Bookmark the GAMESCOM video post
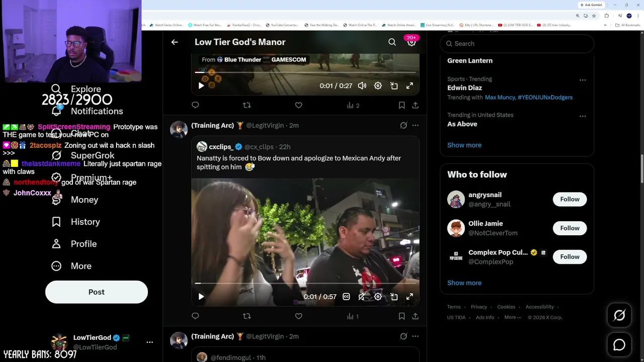 pyautogui.click(x=401, y=105)
